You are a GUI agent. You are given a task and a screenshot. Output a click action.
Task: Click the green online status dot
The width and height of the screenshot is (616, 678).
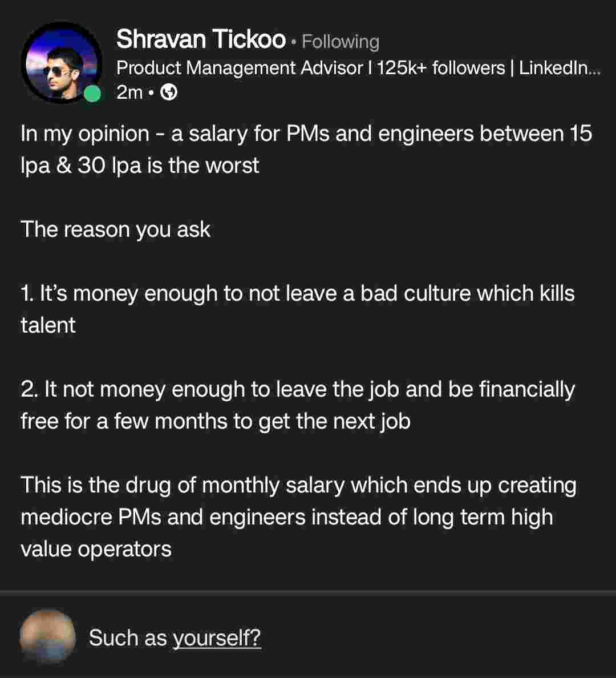92,94
